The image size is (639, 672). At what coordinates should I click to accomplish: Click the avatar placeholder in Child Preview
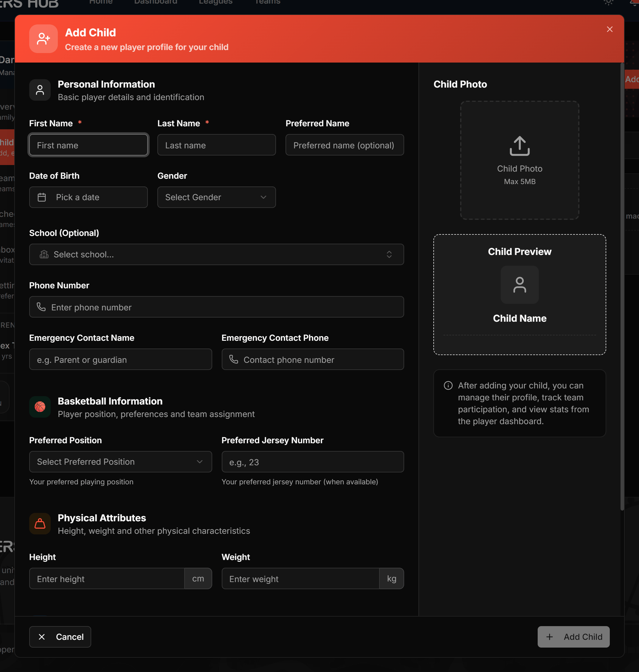(519, 284)
